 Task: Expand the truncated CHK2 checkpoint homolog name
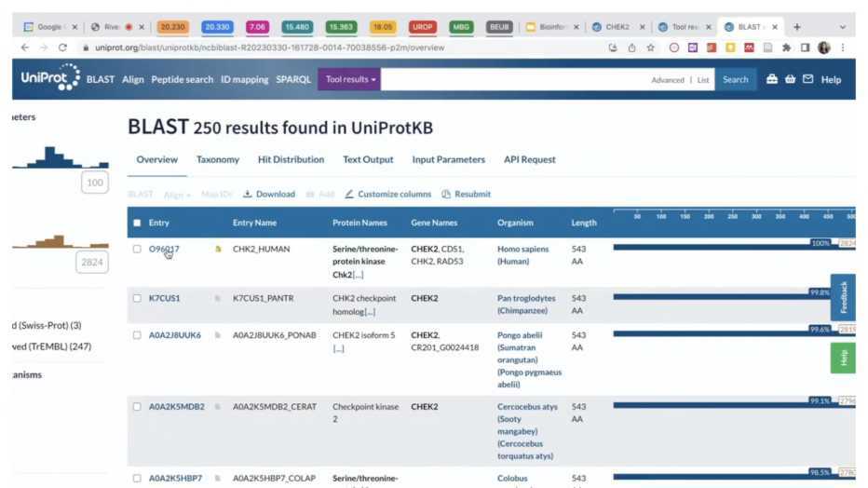370,311
